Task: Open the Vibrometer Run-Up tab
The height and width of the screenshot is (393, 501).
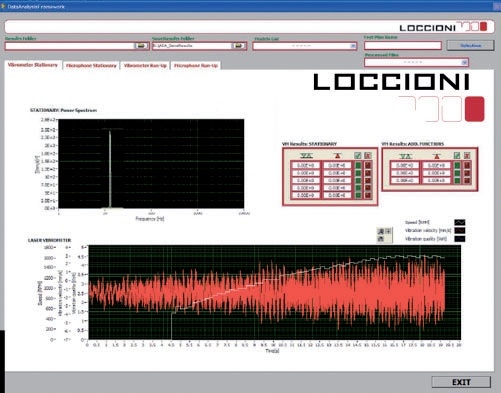Action: 145,66
